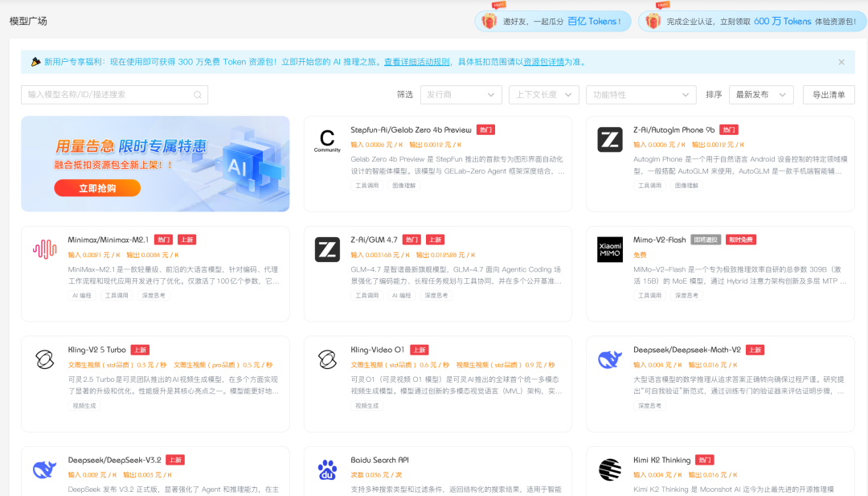Click the 立即抢购 button
The image size is (868, 496).
click(x=97, y=188)
